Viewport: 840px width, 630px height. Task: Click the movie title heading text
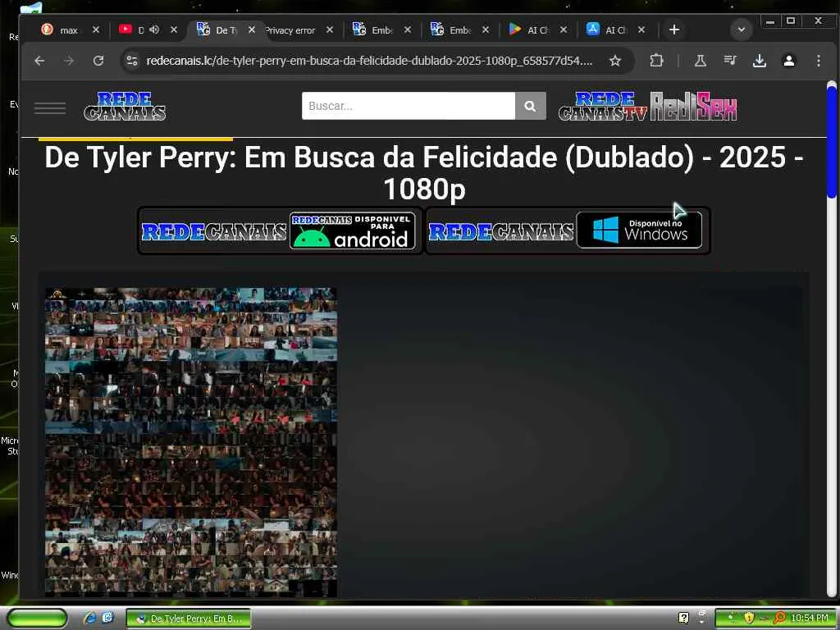424,172
